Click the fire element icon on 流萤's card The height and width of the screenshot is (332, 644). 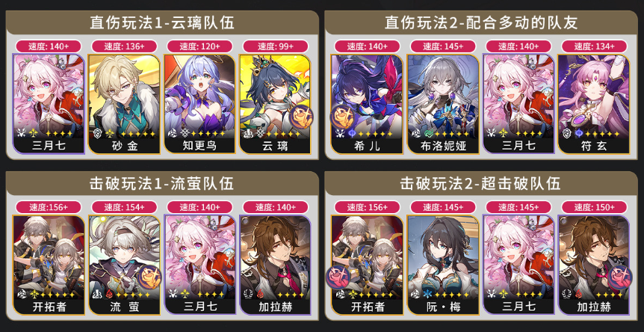(109, 294)
